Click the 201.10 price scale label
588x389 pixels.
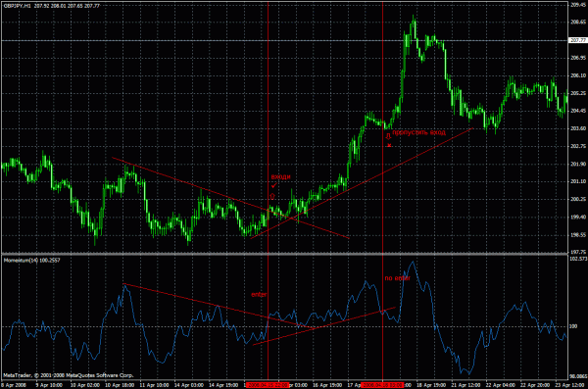tap(578, 181)
